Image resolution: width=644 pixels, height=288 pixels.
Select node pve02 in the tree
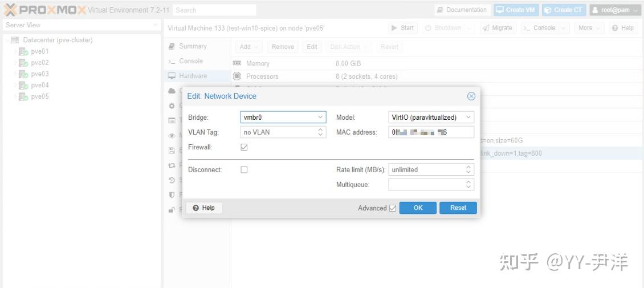tap(40, 63)
